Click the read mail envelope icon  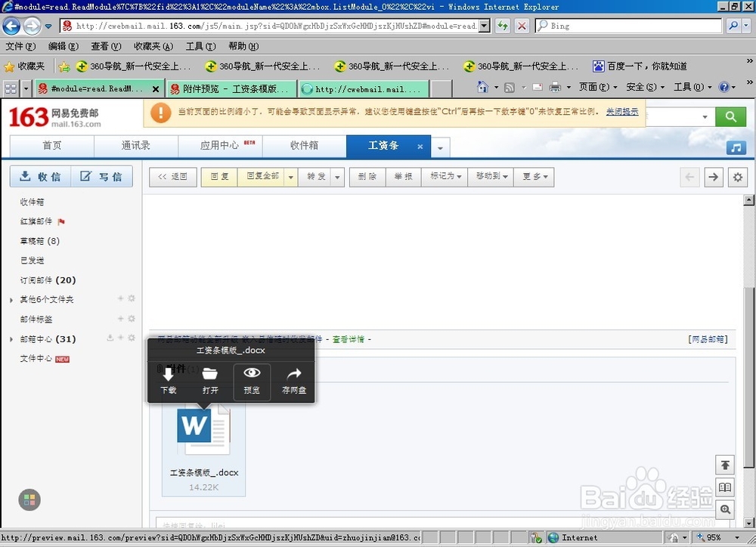pyautogui.click(x=538, y=87)
